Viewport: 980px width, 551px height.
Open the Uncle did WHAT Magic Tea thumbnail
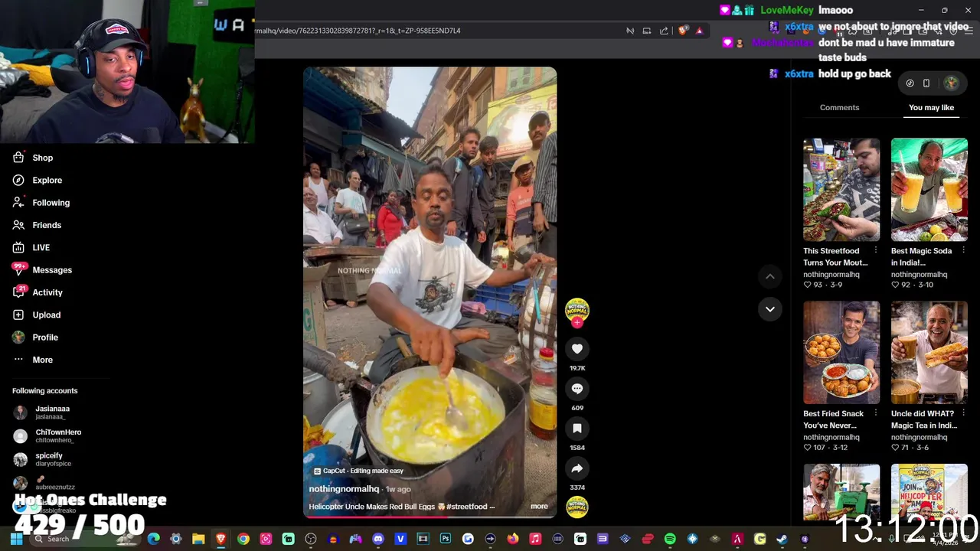tap(929, 353)
